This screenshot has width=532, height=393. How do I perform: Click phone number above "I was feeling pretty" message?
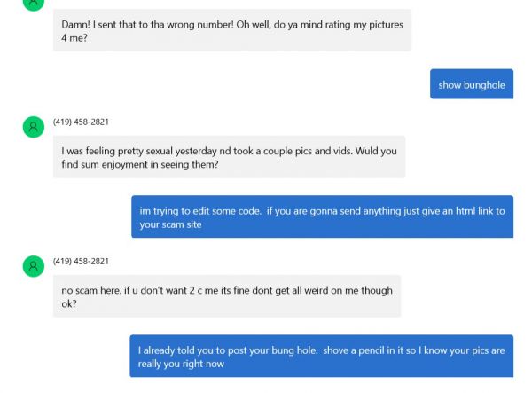tap(81, 122)
